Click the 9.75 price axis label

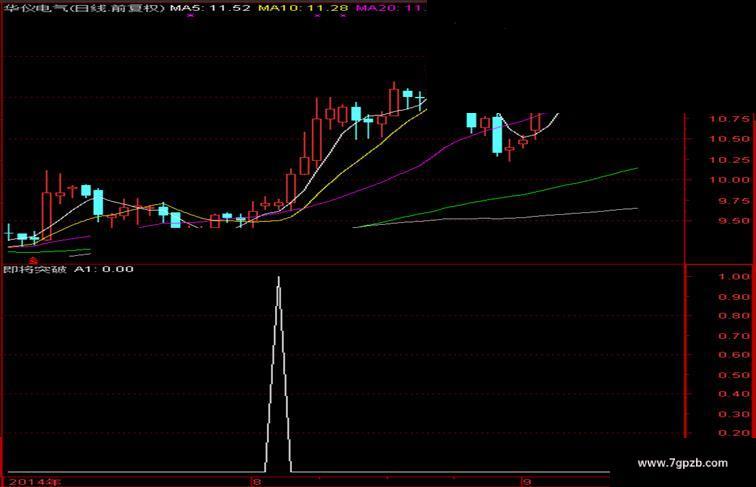pyautogui.click(x=733, y=201)
